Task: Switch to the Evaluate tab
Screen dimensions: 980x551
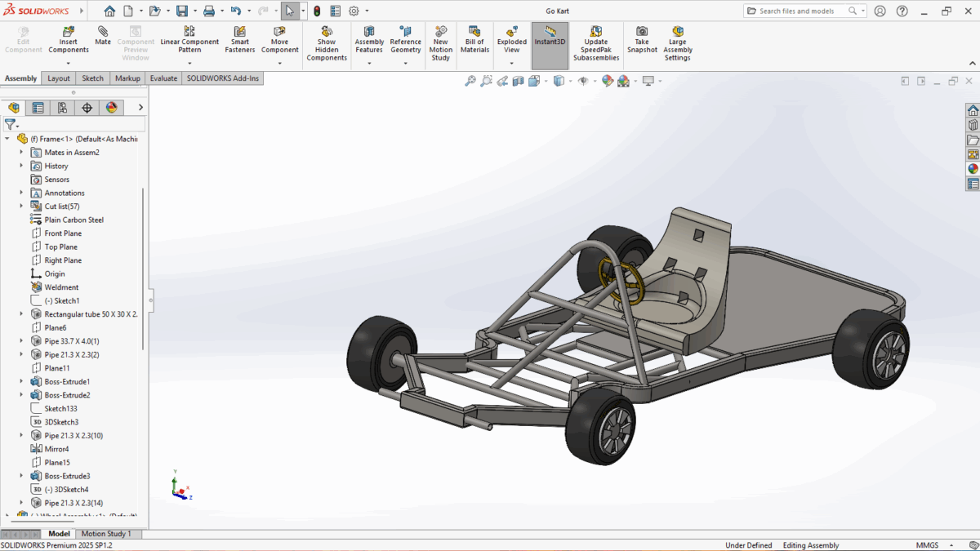Action: click(x=163, y=78)
